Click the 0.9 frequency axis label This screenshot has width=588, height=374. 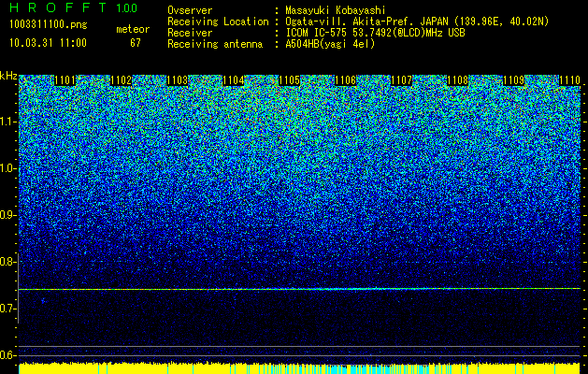click(x=7, y=215)
